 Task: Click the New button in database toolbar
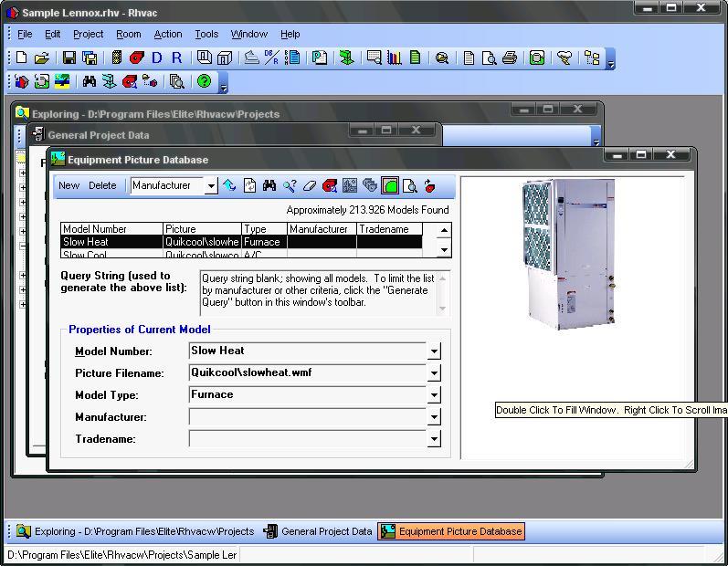click(69, 185)
